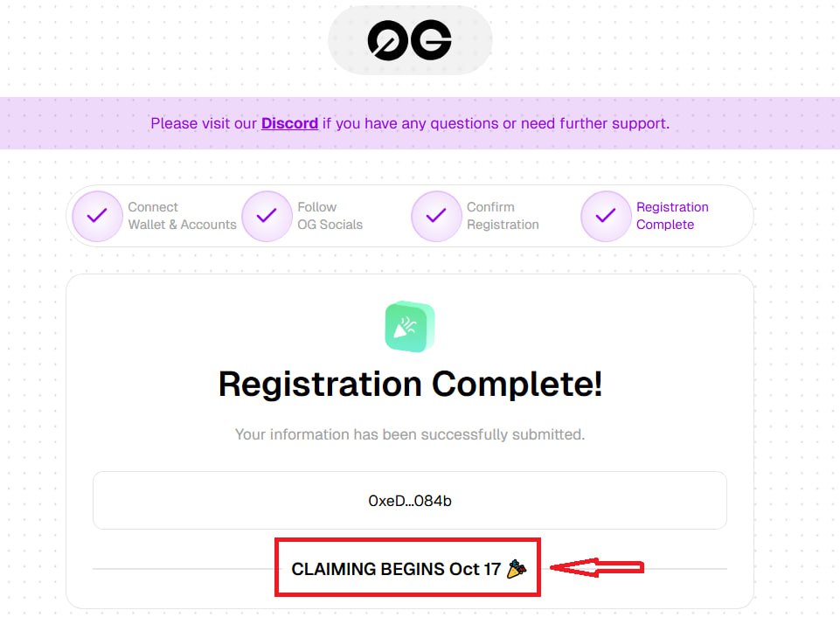Select the Confirm Registration step label

(x=503, y=216)
